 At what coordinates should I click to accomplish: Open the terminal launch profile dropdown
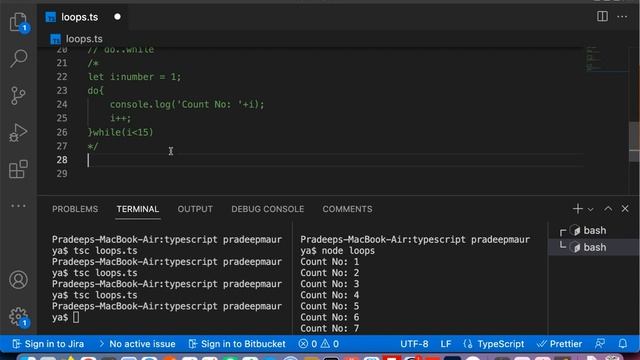(x=590, y=209)
